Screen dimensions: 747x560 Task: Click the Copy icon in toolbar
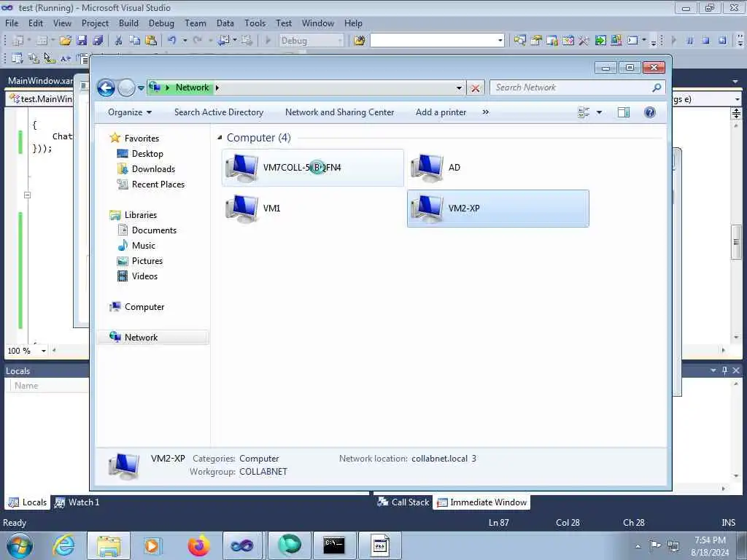coord(135,41)
